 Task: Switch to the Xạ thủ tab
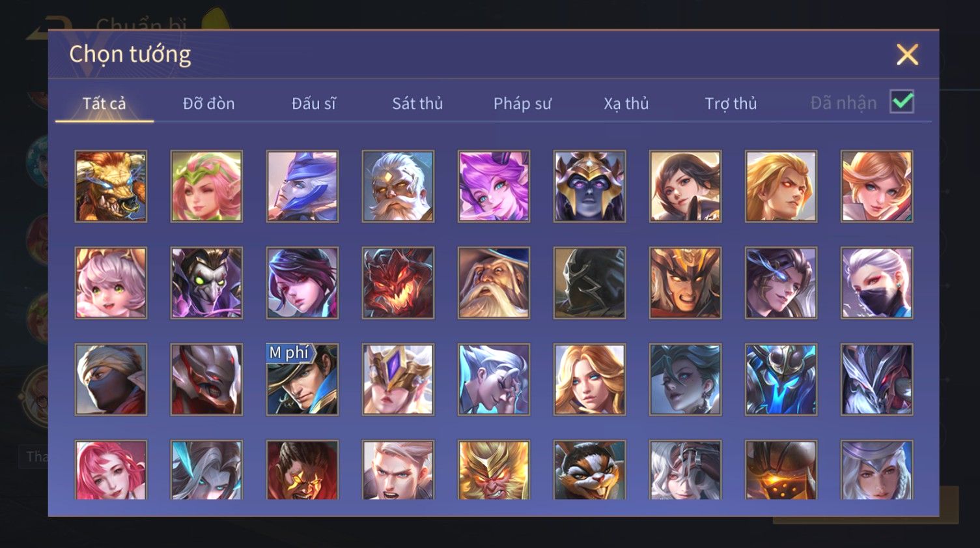pos(626,103)
